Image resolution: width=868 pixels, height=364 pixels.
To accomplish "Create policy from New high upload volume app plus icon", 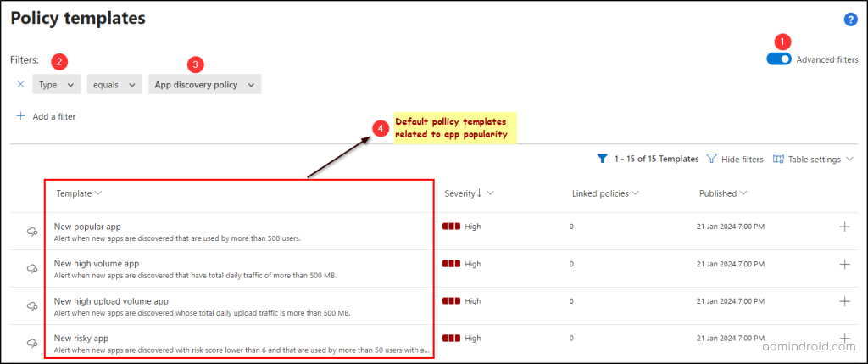I will click(845, 301).
